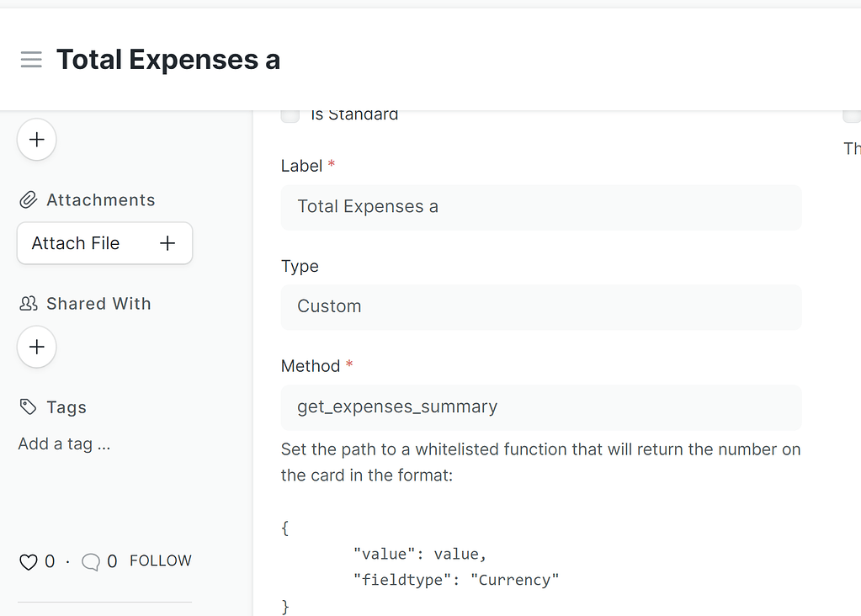Open the Type dropdown showing Custom
The height and width of the screenshot is (616, 861).
[x=540, y=306]
